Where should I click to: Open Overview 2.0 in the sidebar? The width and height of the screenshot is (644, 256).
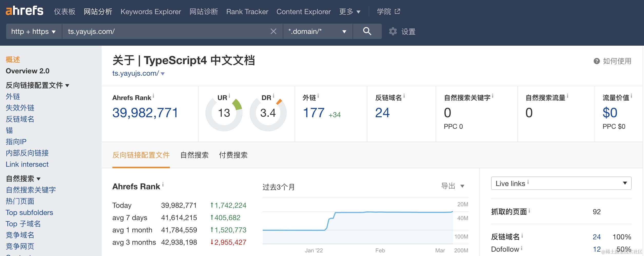[28, 71]
